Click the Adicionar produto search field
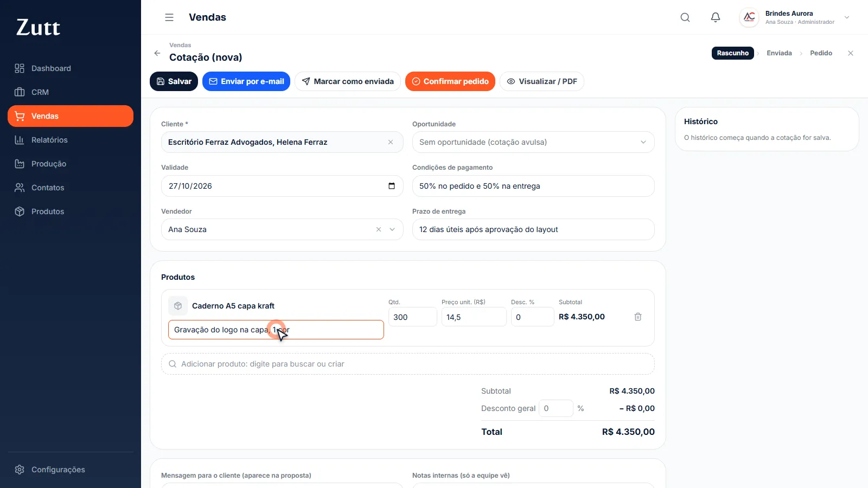The image size is (868, 488). (408, 364)
